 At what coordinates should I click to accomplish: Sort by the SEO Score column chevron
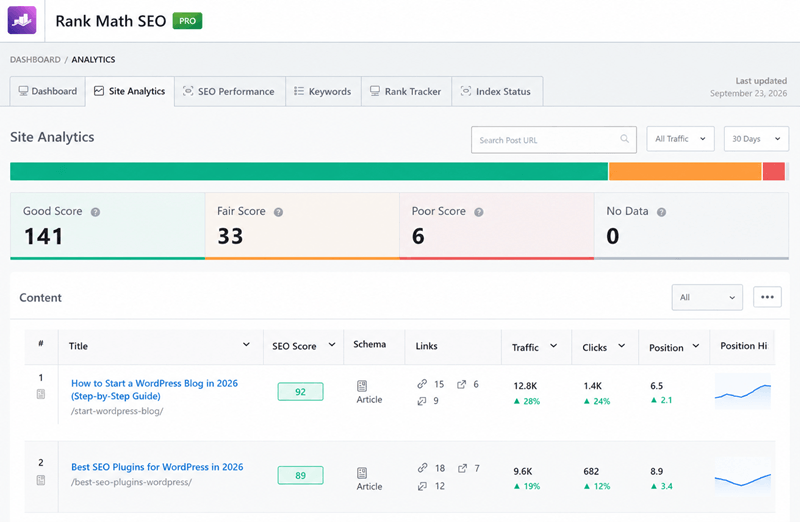tap(332, 345)
